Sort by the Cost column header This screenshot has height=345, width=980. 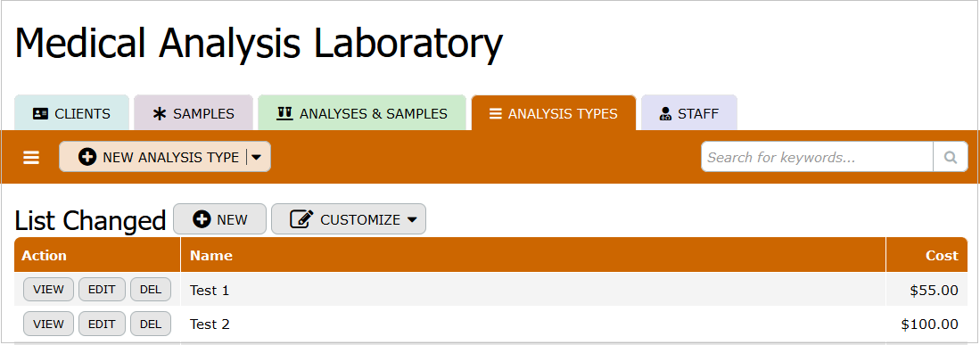pyautogui.click(x=942, y=255)
